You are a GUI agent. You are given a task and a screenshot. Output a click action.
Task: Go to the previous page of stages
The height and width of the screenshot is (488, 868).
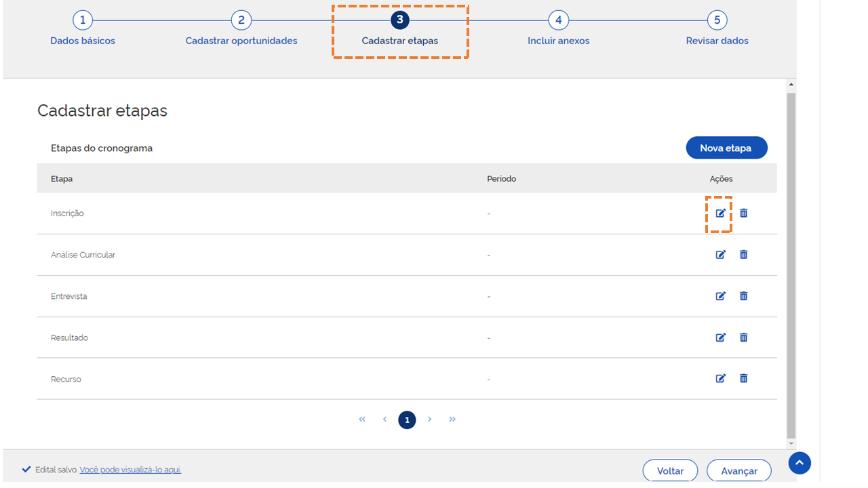[384, 420]
